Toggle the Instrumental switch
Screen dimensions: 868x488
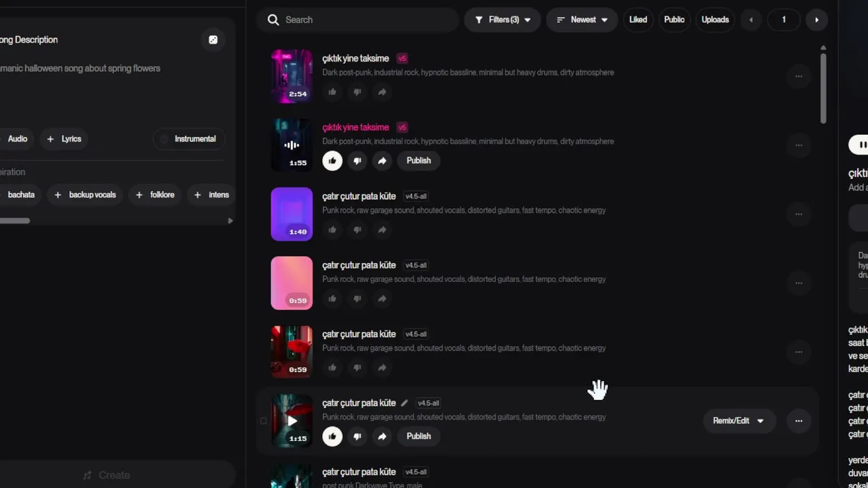pos(190,139)
